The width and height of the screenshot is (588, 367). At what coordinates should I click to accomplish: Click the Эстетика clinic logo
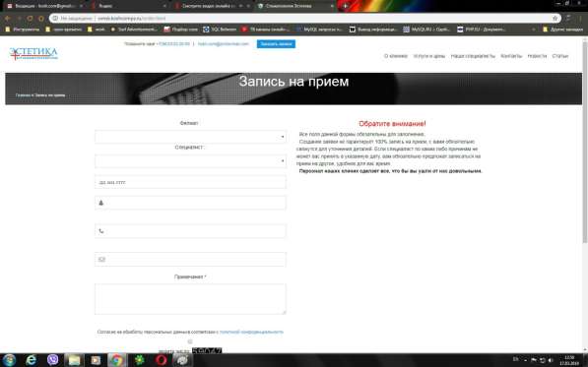click(33, 53)
